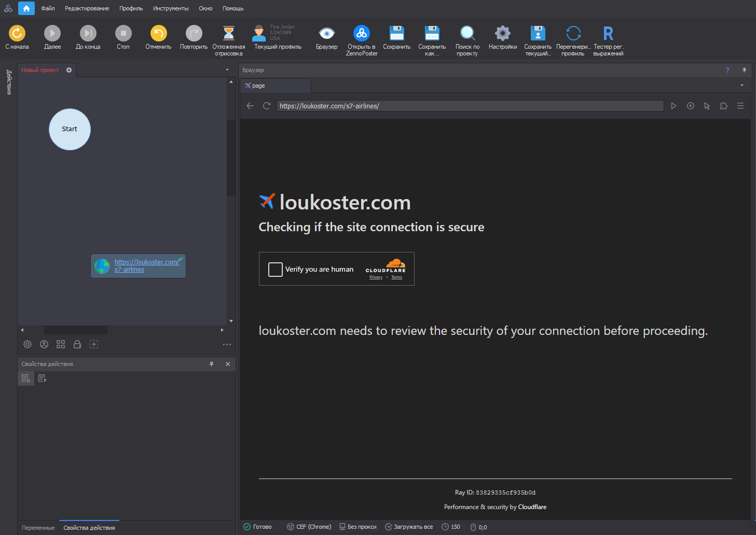Click the Cloudflare footer link
Viewport: 756px width, 535px height.
point(532,507)
